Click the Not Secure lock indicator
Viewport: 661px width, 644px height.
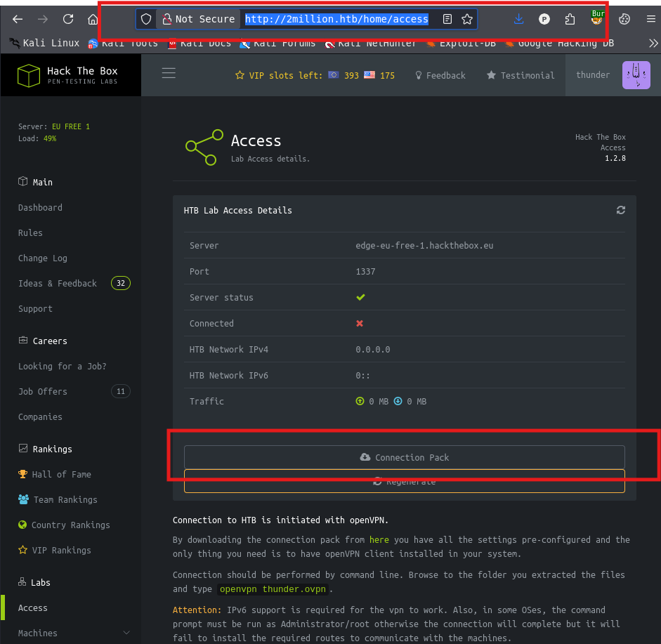pyautogui.click(x=199, y=19)
